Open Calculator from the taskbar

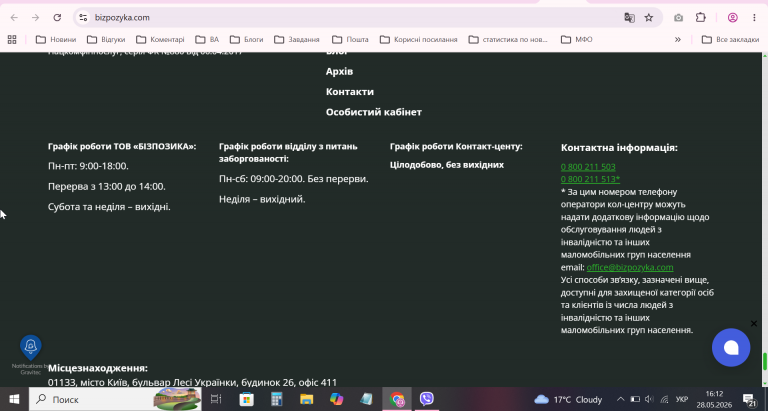coord(277,399)
